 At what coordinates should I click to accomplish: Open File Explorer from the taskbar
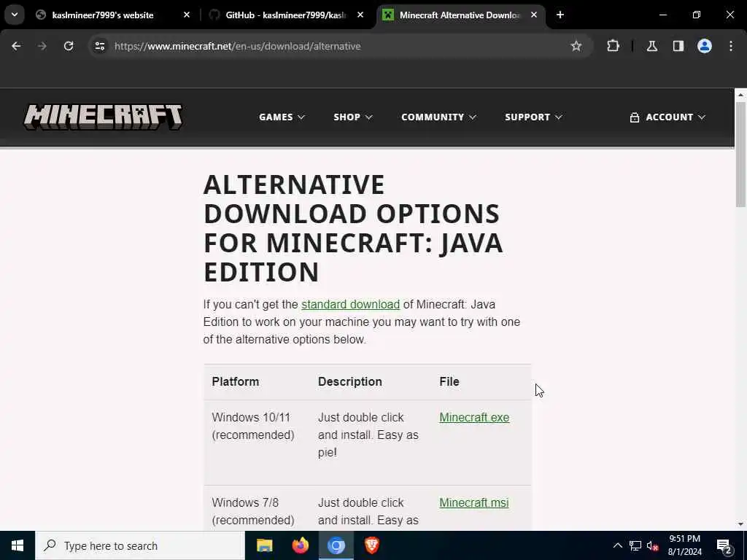point(264,545)
